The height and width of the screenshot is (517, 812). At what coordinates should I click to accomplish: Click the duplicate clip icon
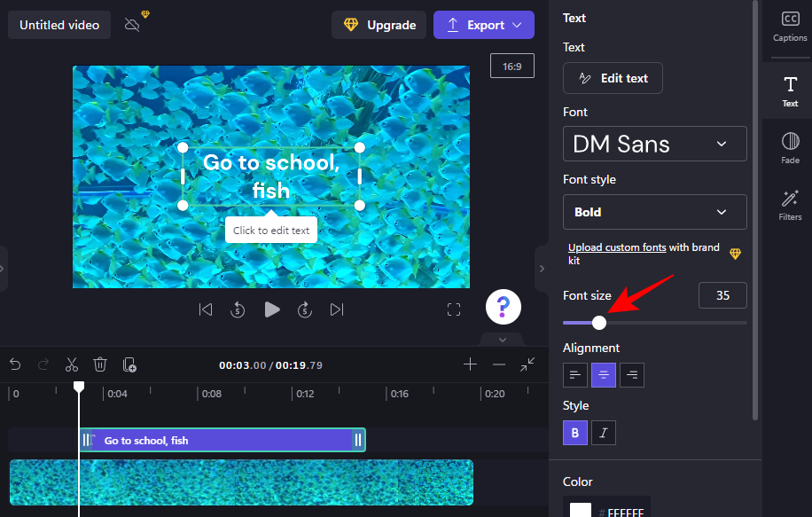(x=129, y=364)
